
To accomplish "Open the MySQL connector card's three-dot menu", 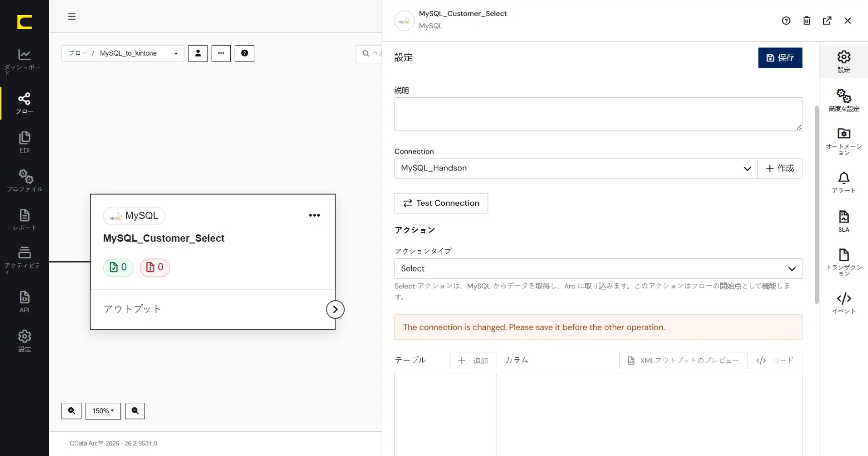I will tap(314, 215).
